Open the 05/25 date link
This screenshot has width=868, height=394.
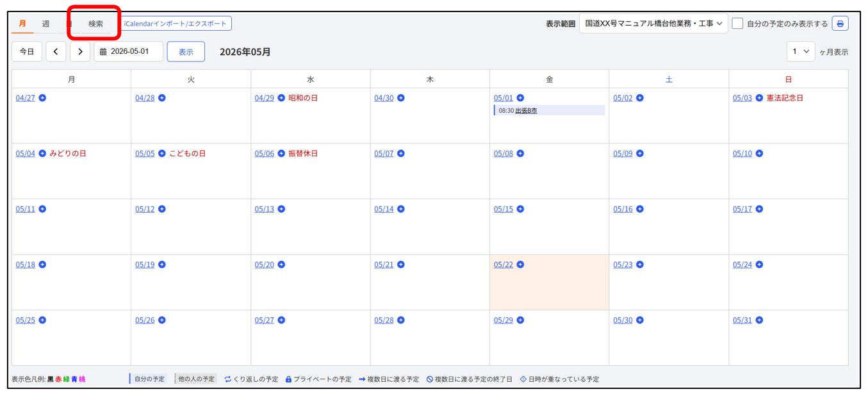pos(26,320)
